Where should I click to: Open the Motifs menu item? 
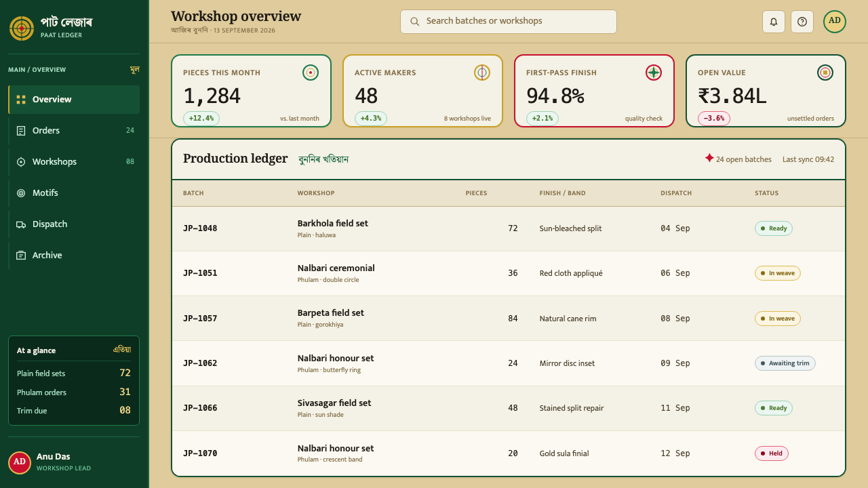click(x=74, y=193)
